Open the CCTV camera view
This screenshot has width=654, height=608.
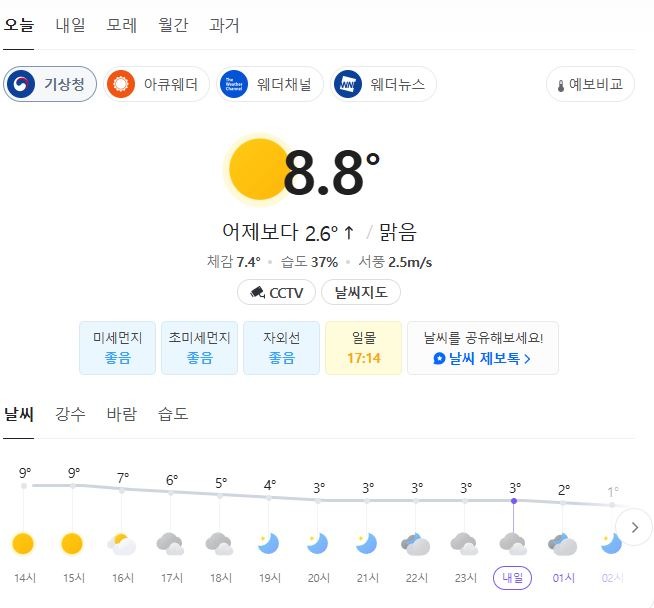coord(277,292)
